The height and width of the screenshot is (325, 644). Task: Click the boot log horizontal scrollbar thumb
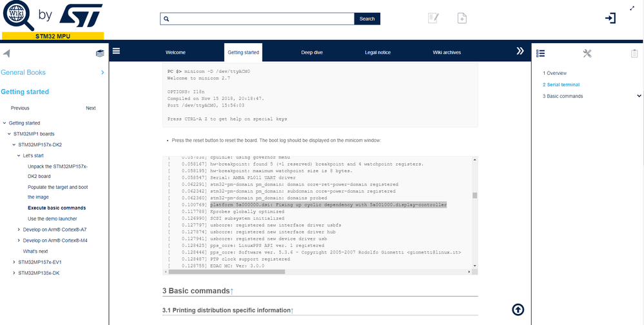pos(227,271)
